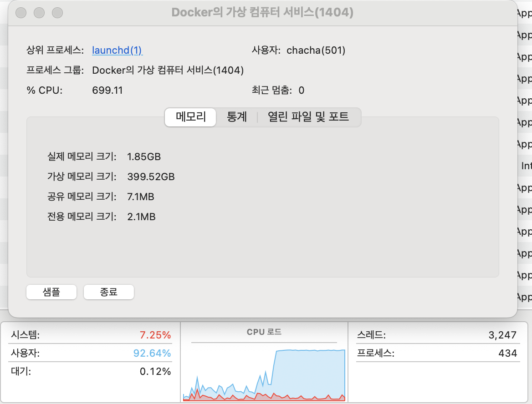Click the 실제 메모리 크기 value 1.85GB
This screenshot has height=404, width=532.
pos(144,157)
